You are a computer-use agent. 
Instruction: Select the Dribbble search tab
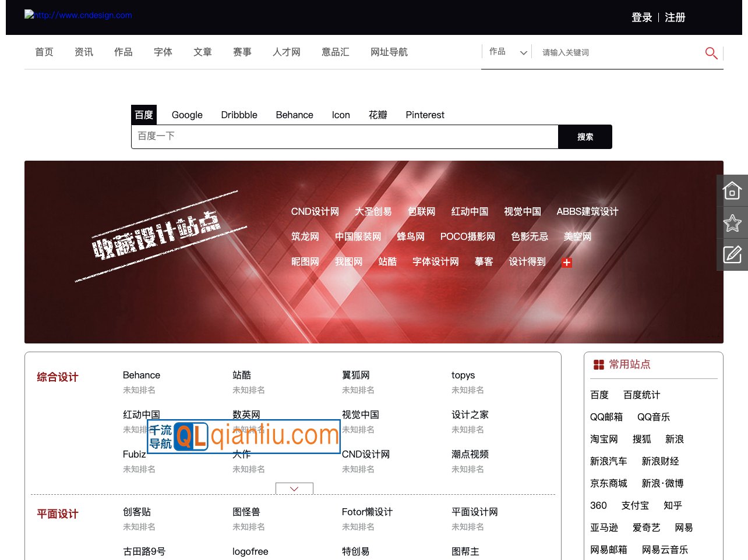239,115
